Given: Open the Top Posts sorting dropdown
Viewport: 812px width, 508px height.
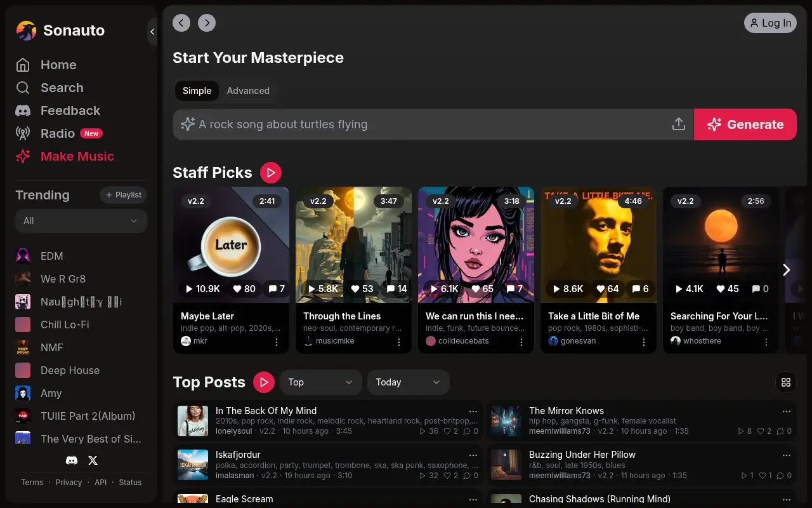Looking at the screenshot, I should [320, 382].
